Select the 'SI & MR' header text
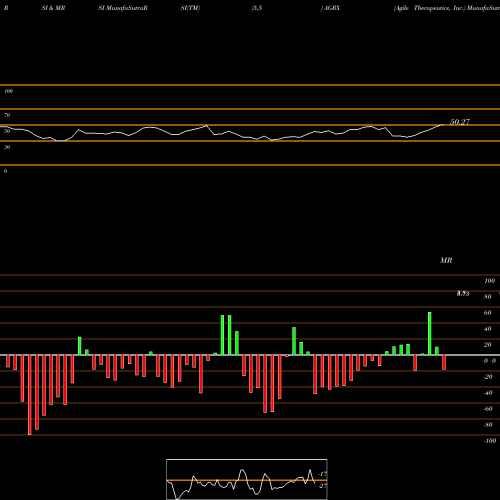The height and width of the screenshot is (500, 500). [53, 8]
